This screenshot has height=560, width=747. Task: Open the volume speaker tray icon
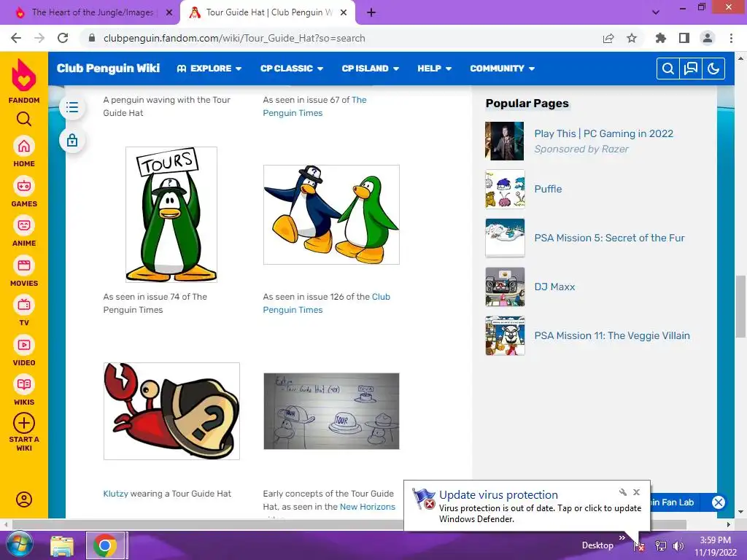(678, 545)
